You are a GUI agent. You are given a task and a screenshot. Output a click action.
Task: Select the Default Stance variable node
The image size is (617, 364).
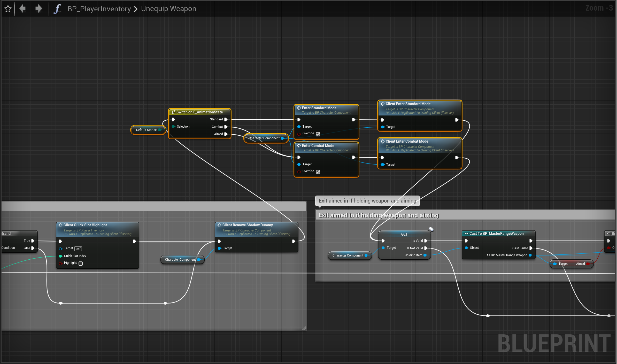pos(146,130)
